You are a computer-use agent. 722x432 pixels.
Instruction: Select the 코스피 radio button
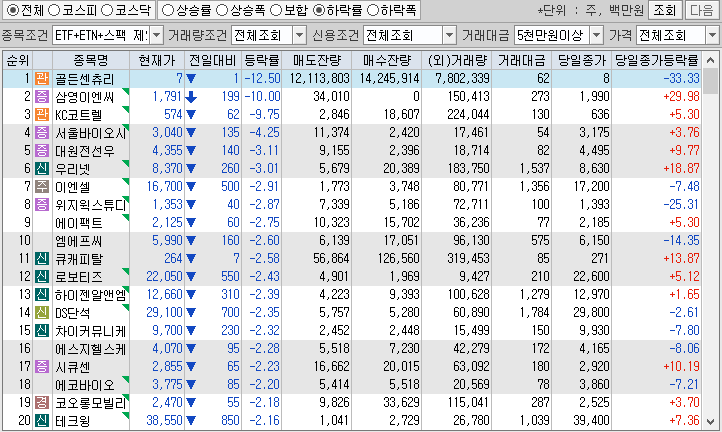pyautogui.click(x=54, y=10)
